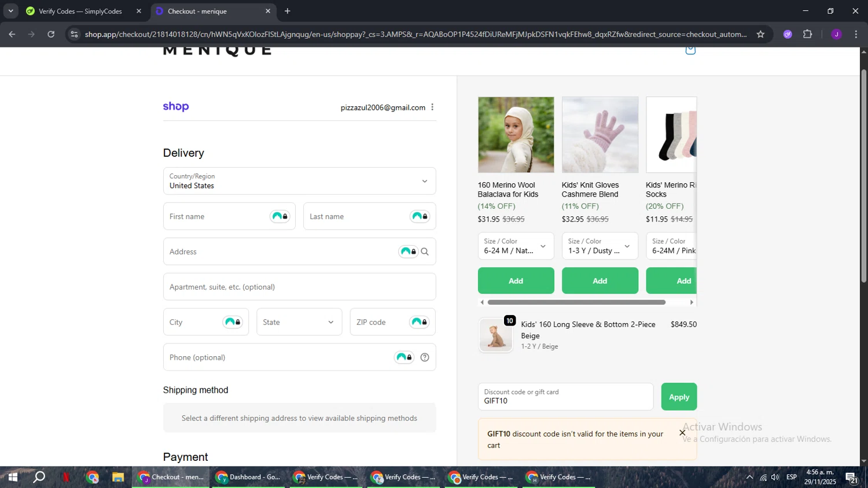Open the Country/Region dropdown
Screen dimensions: 868x488
(299, 181)
